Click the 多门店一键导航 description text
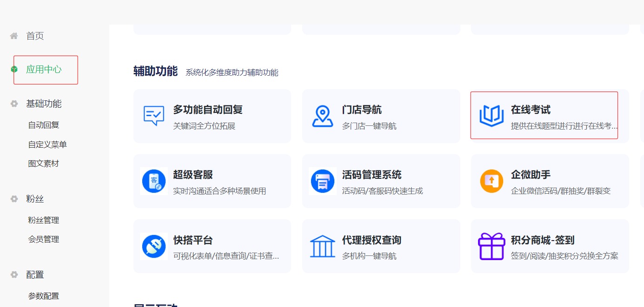This screenshot has width=644, height=307. coord(369,126)
